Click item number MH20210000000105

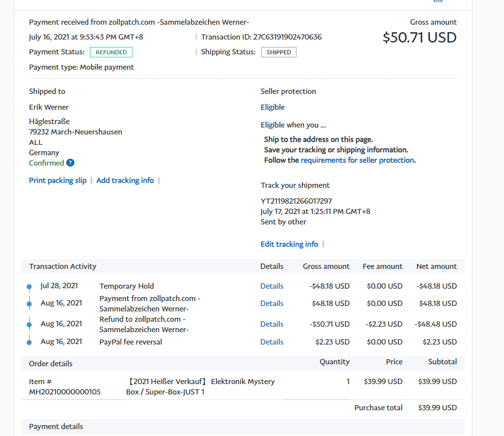click(x=65, y=392)
